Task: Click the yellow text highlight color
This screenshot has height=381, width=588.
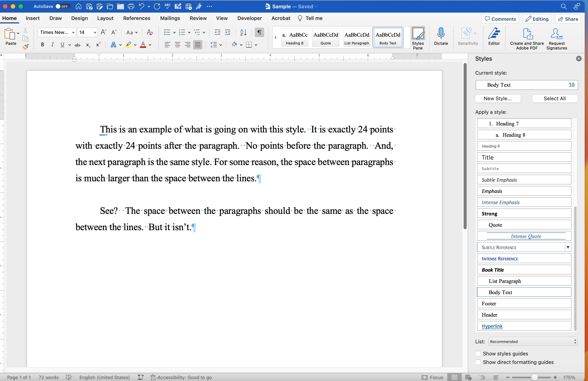Action: (x=128, y=45)
